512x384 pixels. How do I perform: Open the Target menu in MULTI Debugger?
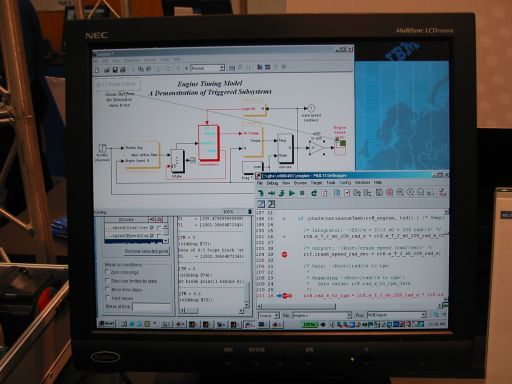(x=316, y=183)
